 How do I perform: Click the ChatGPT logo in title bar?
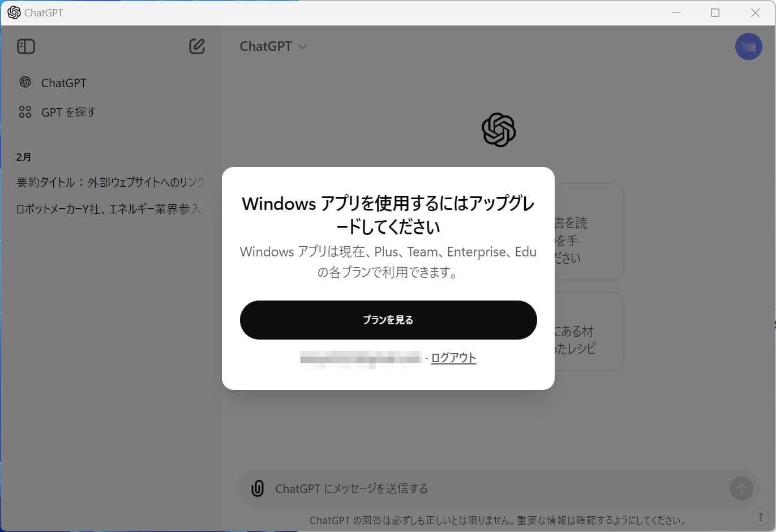14,12
